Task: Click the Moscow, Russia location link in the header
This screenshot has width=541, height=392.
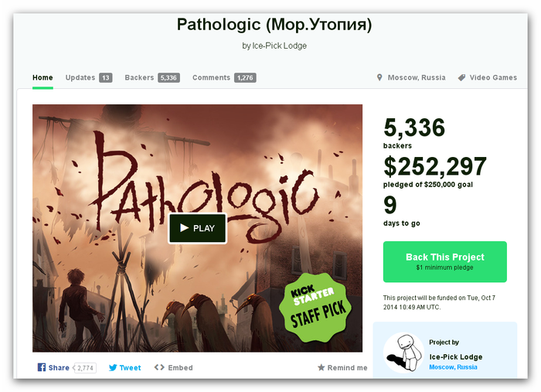Action: [x=417, y=77]
